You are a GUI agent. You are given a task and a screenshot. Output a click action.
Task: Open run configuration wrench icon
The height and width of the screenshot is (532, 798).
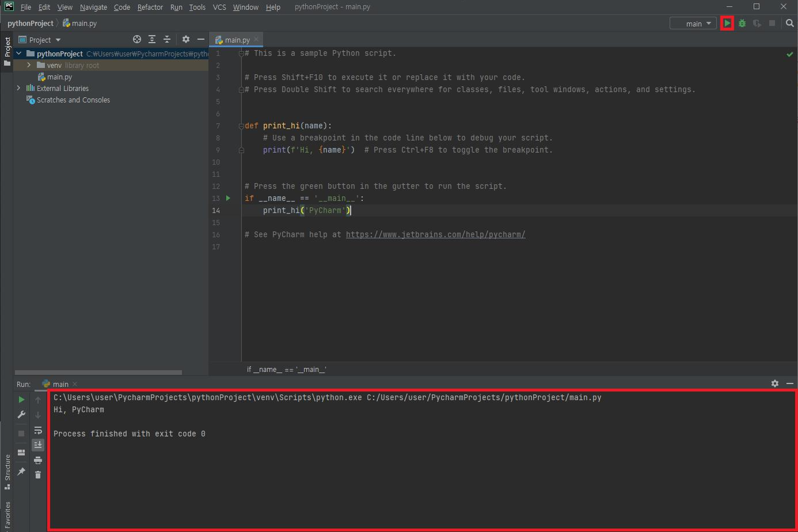tap(21, 415)
